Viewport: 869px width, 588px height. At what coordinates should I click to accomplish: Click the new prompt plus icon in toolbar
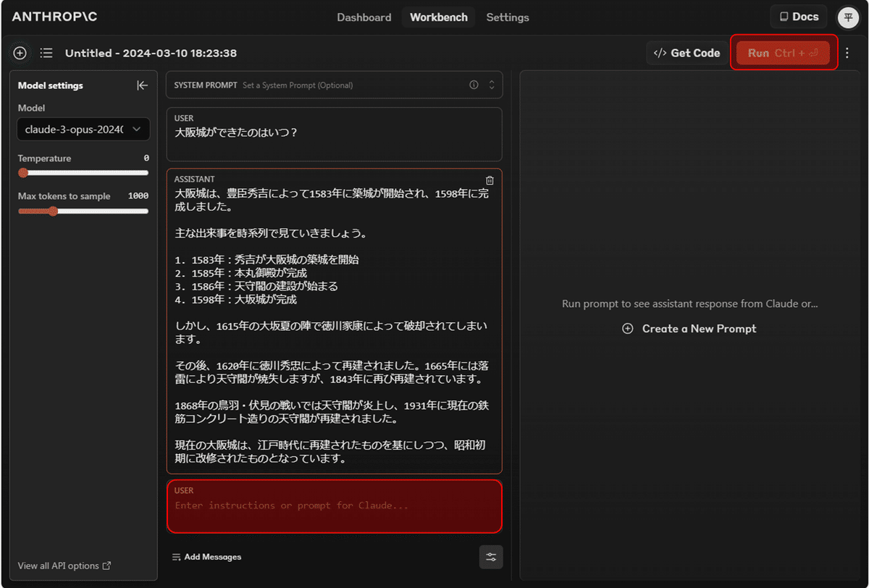(x=20, y=53)
